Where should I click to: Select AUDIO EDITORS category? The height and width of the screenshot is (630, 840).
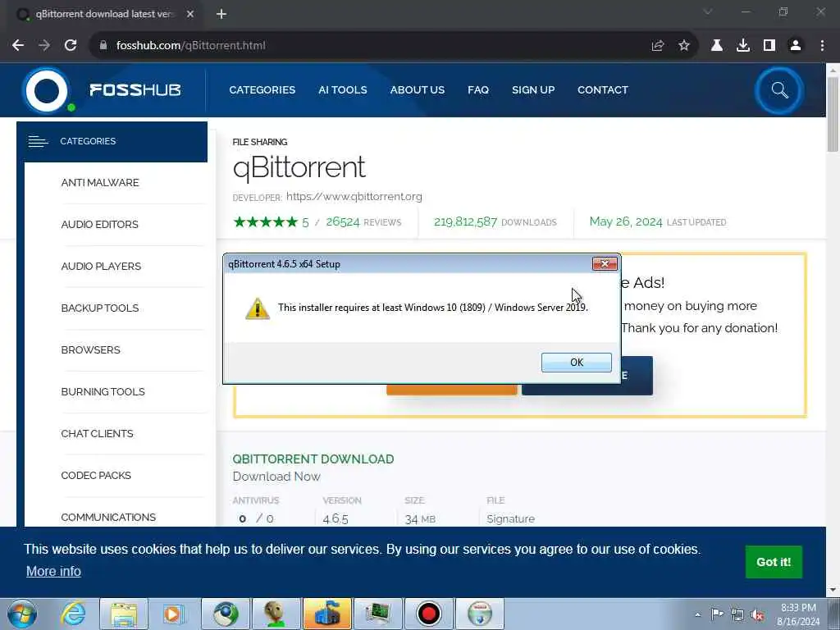99,225
